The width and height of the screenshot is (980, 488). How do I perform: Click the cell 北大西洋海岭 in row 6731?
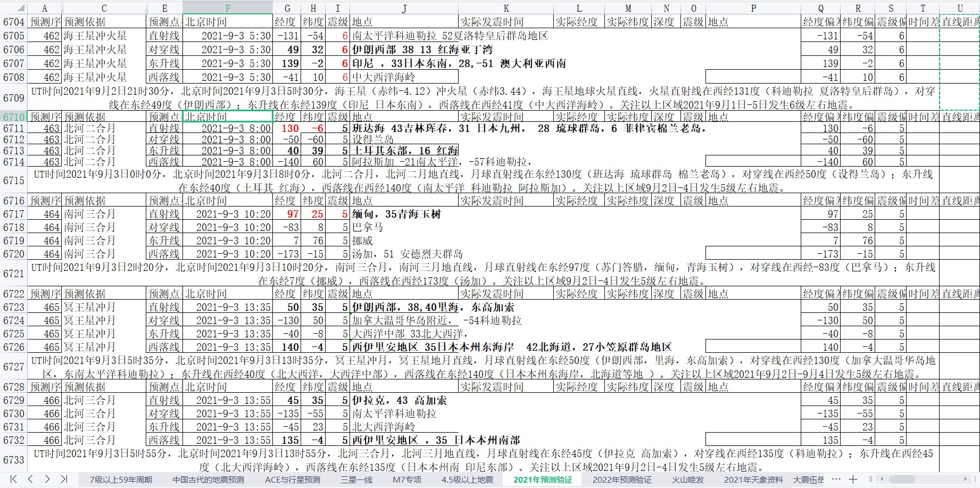point(404,427)
